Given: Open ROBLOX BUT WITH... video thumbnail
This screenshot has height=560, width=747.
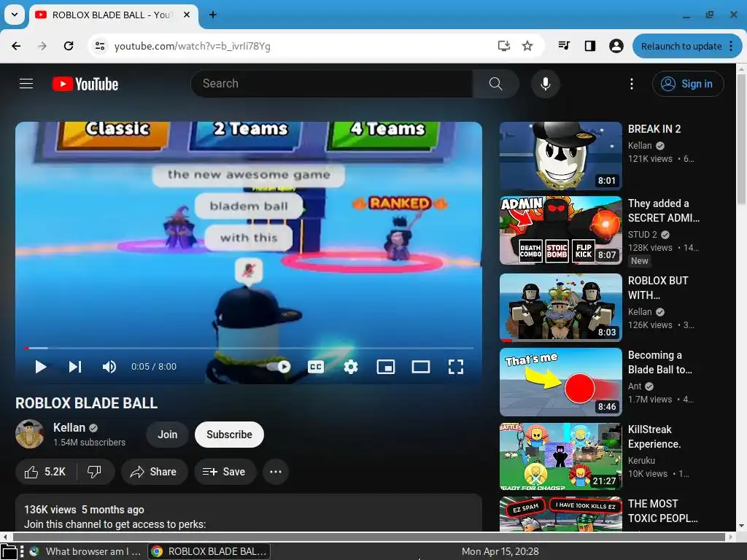Looking at the screenshot, I should coord(561,308).
